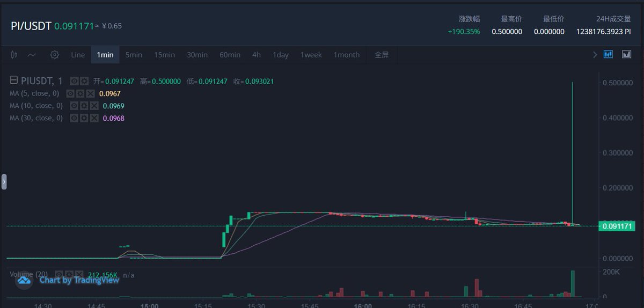
Task: Switch to 1month interval
Action: point(346,55)
